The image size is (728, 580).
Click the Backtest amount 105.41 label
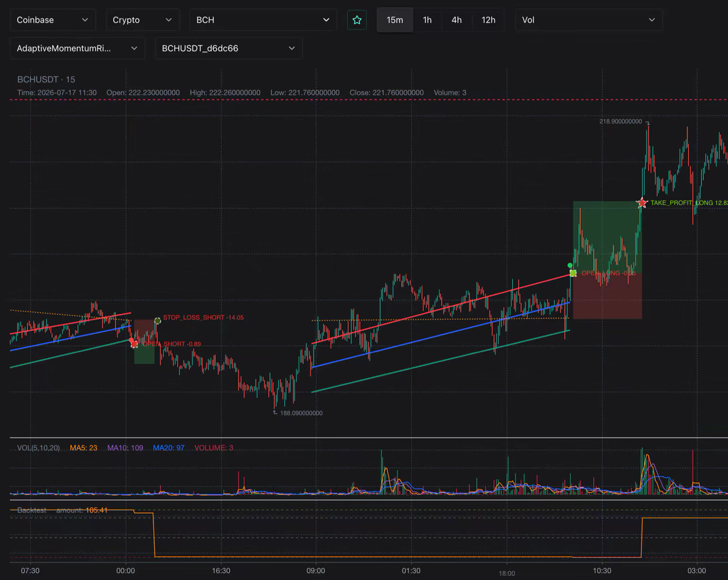pyautogui.click(x=62, y=510)
